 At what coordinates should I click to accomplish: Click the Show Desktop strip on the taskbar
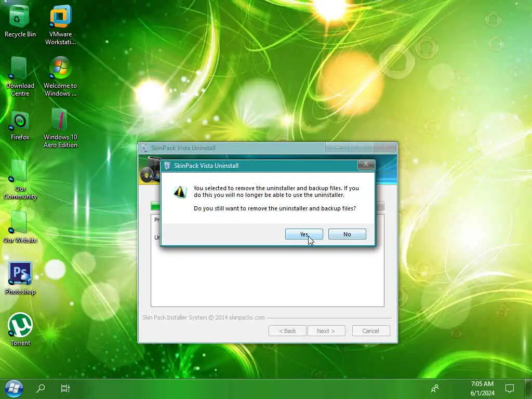[528, 389]
